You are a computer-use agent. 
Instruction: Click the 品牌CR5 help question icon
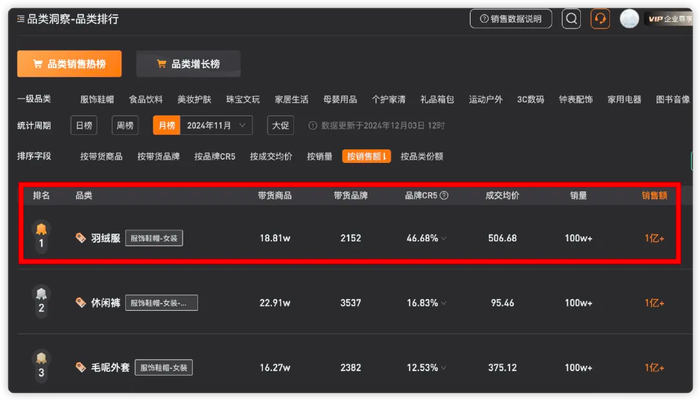point(444,196)
